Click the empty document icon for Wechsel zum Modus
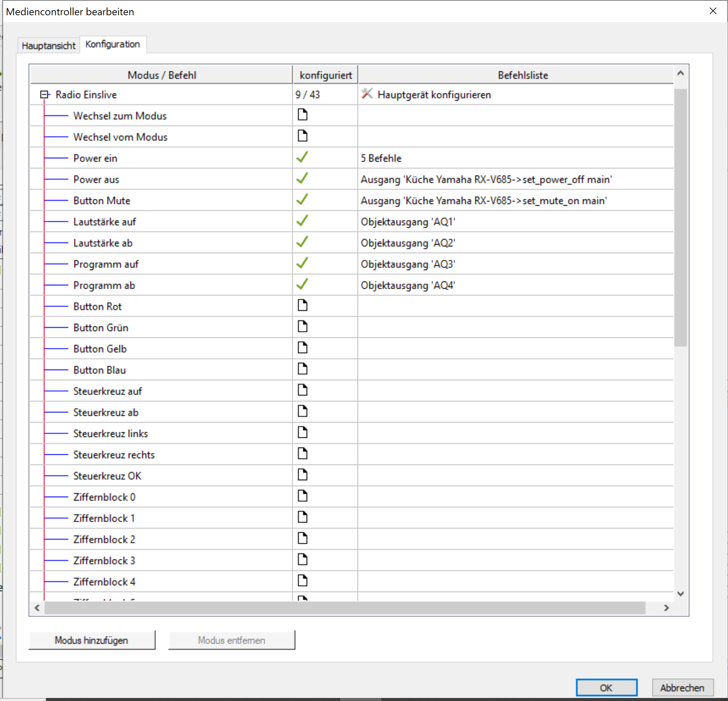Image resolution: width=728 pixels, height=701 pixels. [x=302, y=115]
